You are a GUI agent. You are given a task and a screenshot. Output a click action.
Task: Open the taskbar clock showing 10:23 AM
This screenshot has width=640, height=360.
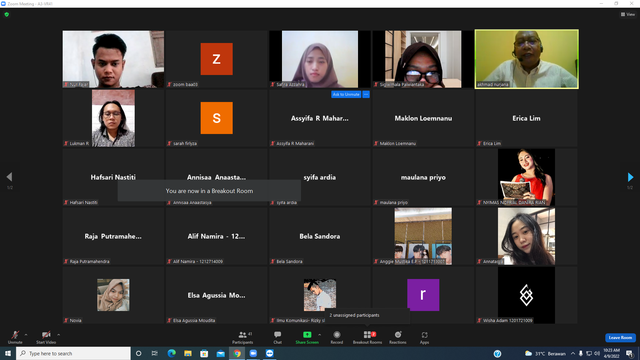(x=611, y=353)
